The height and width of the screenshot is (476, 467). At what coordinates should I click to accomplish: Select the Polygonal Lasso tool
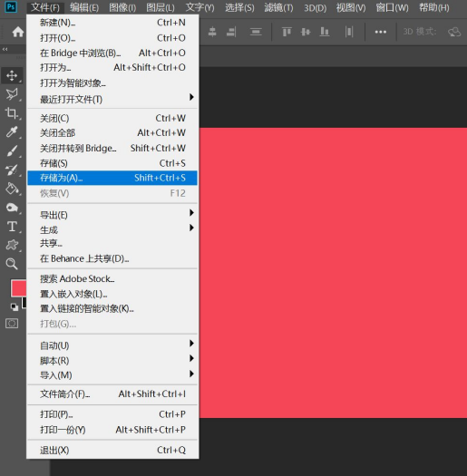tap(12, 94)
